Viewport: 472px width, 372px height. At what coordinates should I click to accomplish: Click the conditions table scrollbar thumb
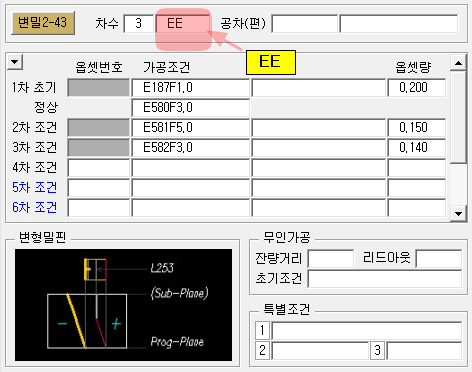(458, 117)
